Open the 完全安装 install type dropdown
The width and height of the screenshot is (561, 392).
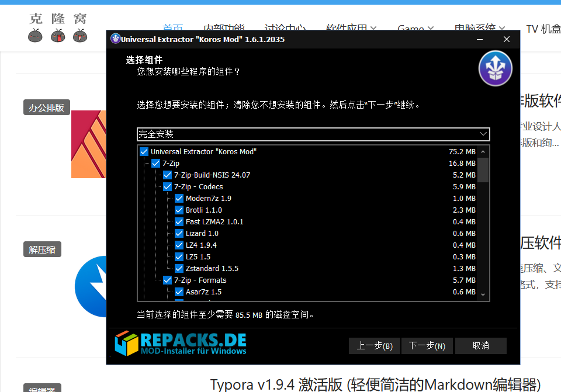[x=313, y=134]
